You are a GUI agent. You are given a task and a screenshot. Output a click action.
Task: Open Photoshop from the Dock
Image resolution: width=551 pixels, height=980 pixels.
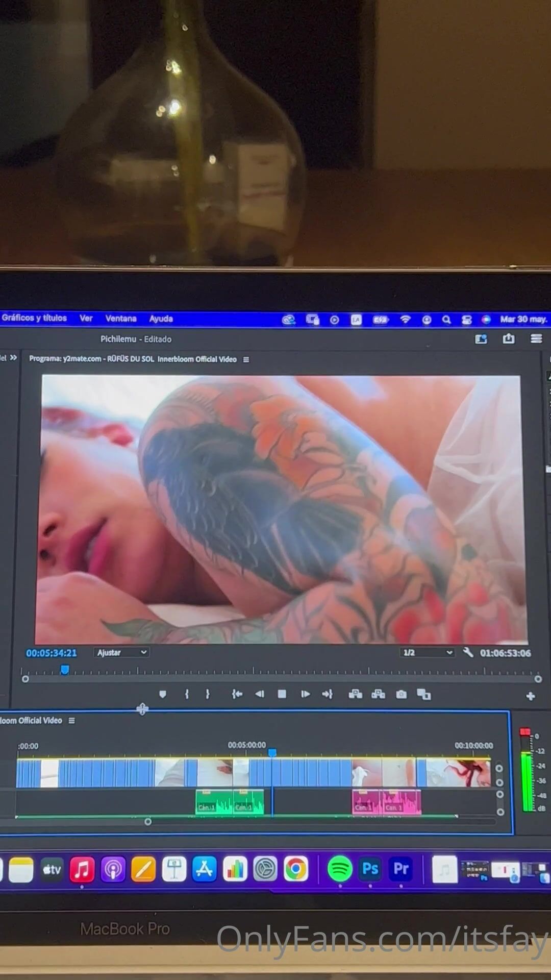[x=370, y=869]
